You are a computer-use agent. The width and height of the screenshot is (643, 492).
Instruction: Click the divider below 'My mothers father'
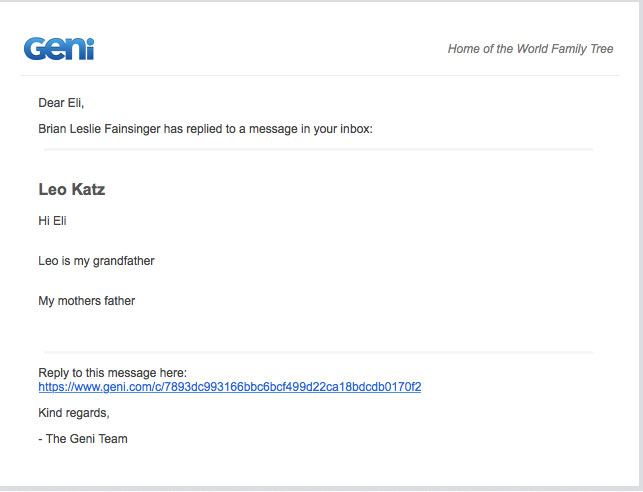[318, 352]
